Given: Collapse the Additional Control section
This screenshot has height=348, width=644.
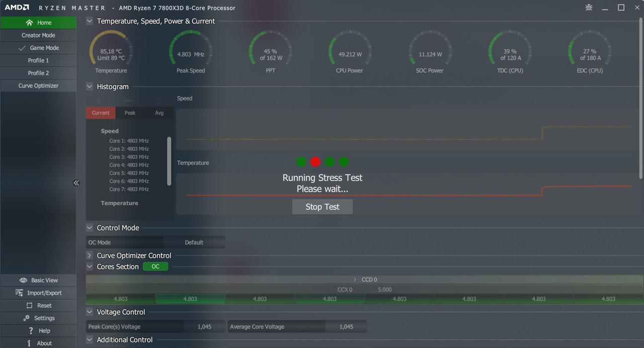Looking at the screenshot, I should coord(90,340).
